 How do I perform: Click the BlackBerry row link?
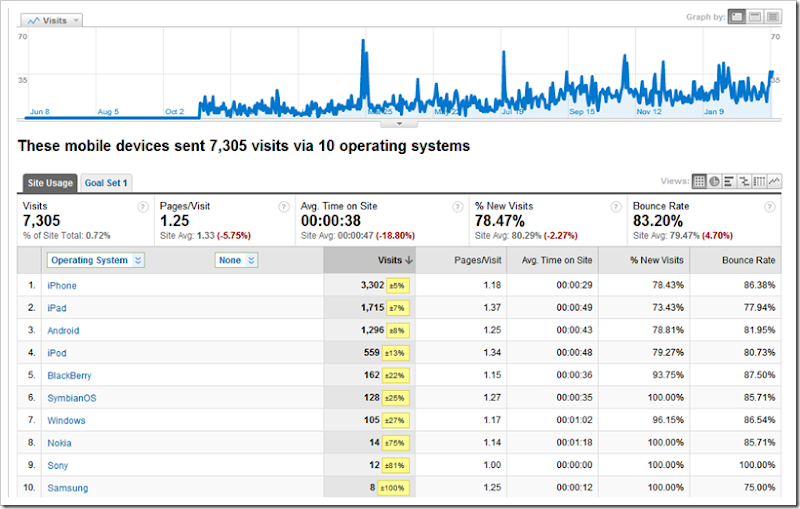point(68,376)
